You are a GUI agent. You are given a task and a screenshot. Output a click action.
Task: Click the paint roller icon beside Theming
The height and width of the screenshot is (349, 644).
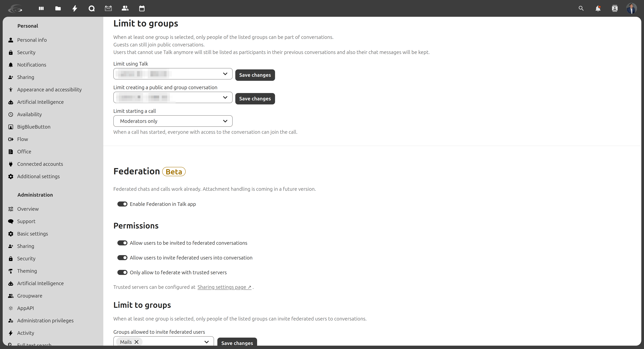pyautogui.click(x=11, y=271)
